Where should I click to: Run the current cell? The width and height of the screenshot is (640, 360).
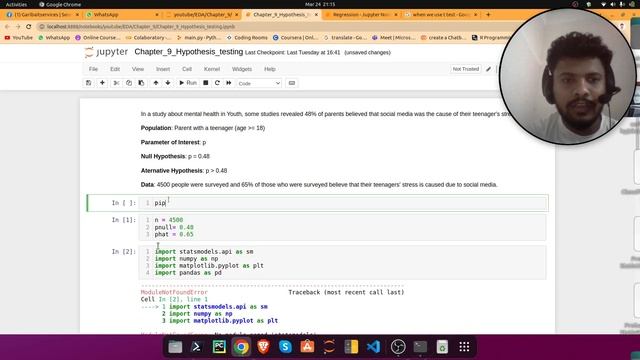(x=188, y=83)
